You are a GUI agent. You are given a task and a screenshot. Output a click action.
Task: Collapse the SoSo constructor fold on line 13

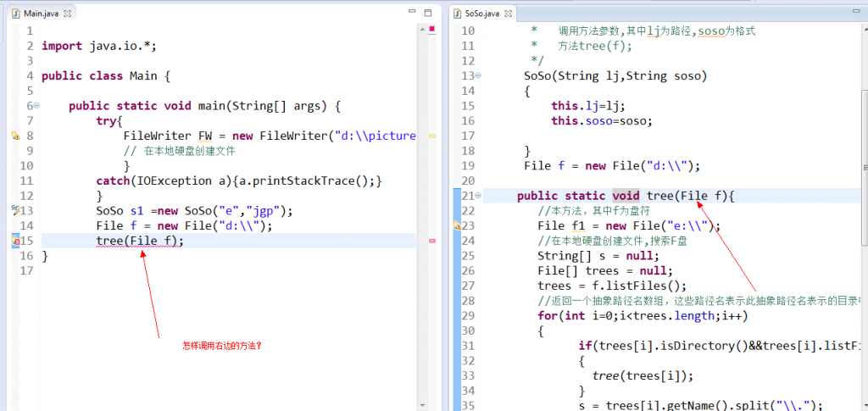[x=478, y=75]
